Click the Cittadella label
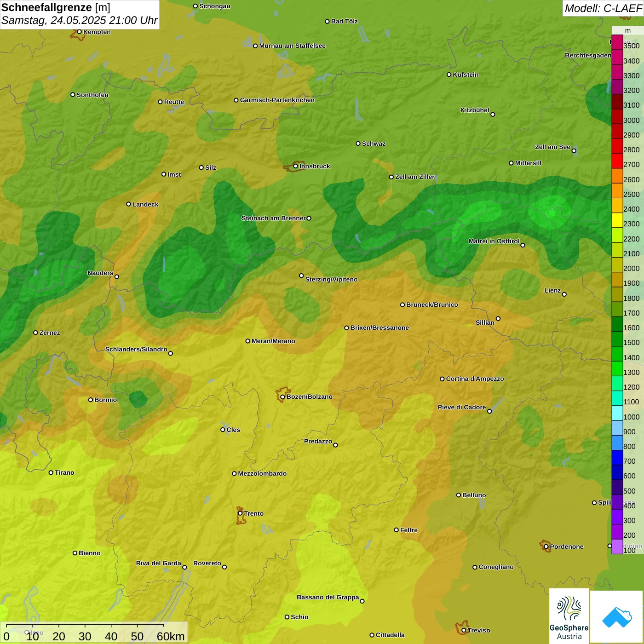This screenshot has width=644, height=644. (x=390, y=635)
